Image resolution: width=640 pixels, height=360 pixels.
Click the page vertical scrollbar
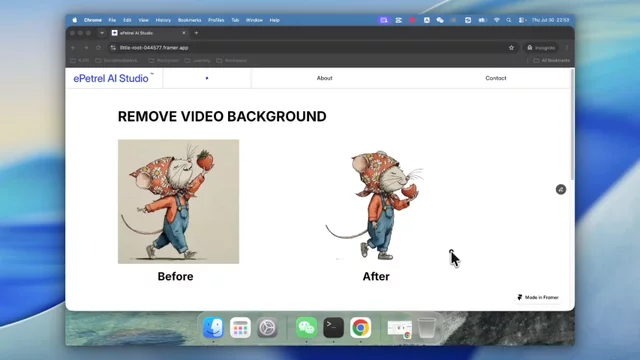click(572, 124)
